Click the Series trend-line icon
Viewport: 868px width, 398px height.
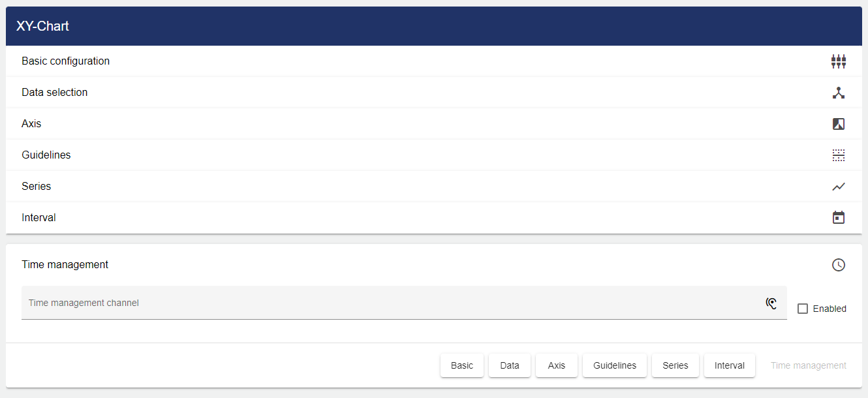[839, 187]
